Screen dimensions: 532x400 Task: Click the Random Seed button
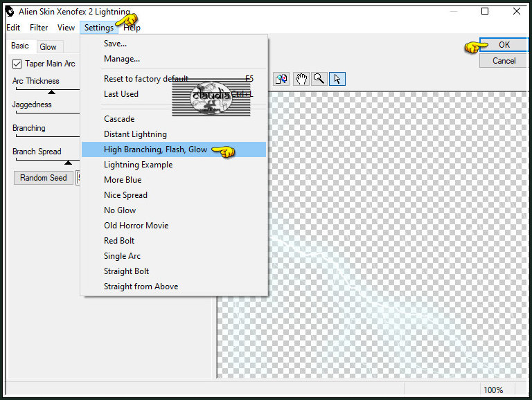44,178
